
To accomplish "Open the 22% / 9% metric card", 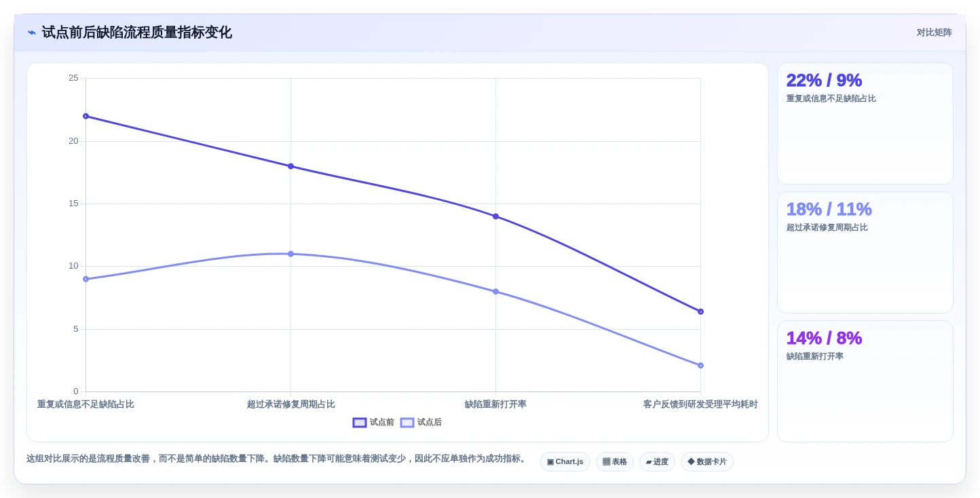I will [x=865, y=123].
